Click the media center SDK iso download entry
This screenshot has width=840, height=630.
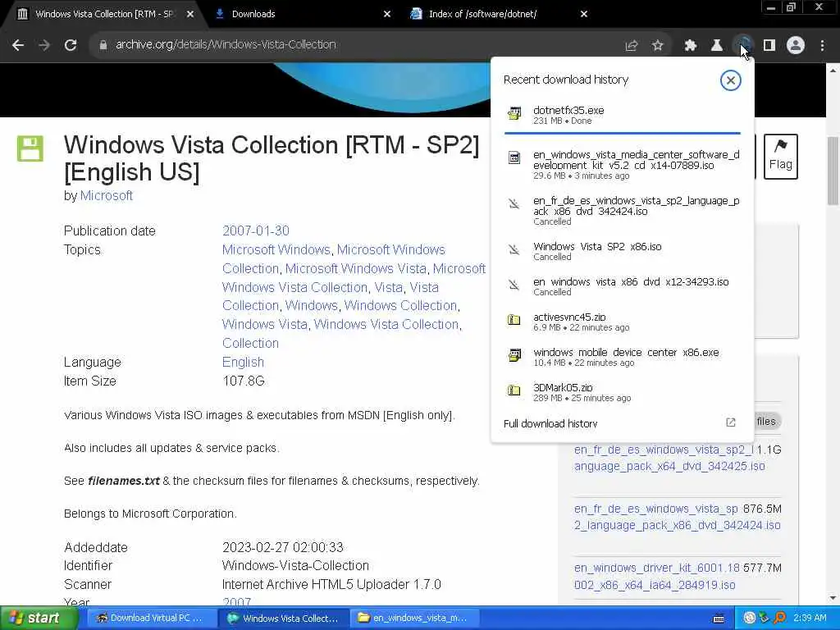click(622, 164)
